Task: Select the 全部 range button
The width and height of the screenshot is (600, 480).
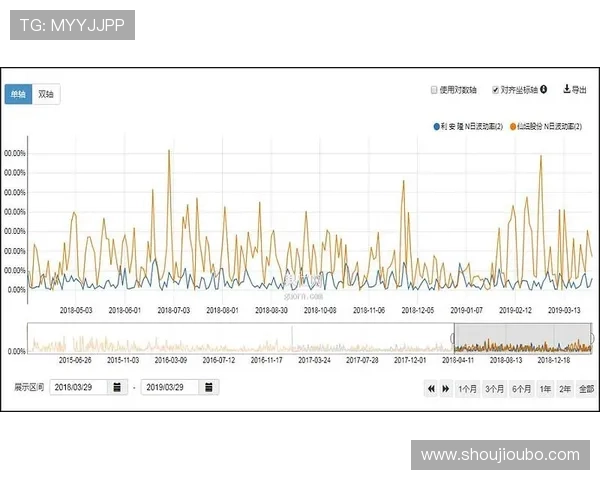Action: [x=586, y=389]
